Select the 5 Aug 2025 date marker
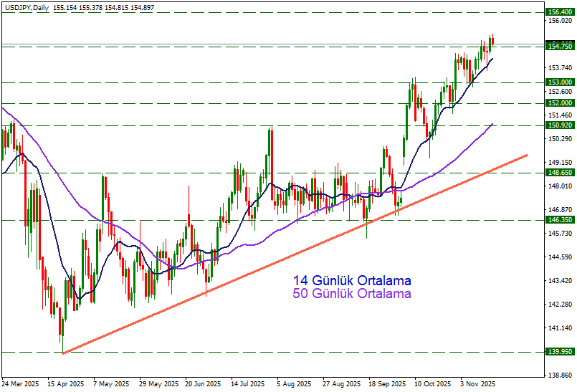577x392 pixels. [294, 384]
